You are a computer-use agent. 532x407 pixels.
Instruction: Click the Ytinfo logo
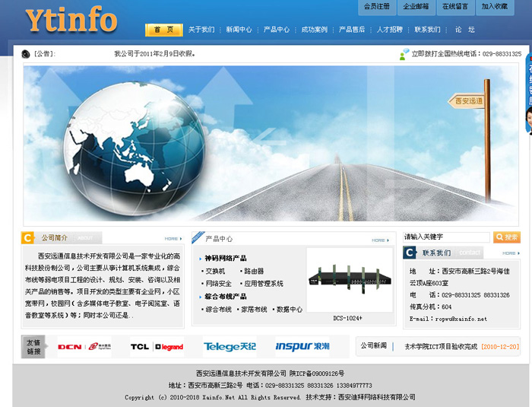point(71,20)
